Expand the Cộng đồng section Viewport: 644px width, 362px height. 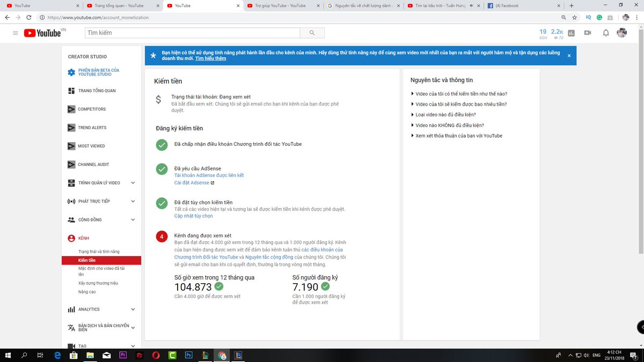[133, 220]
